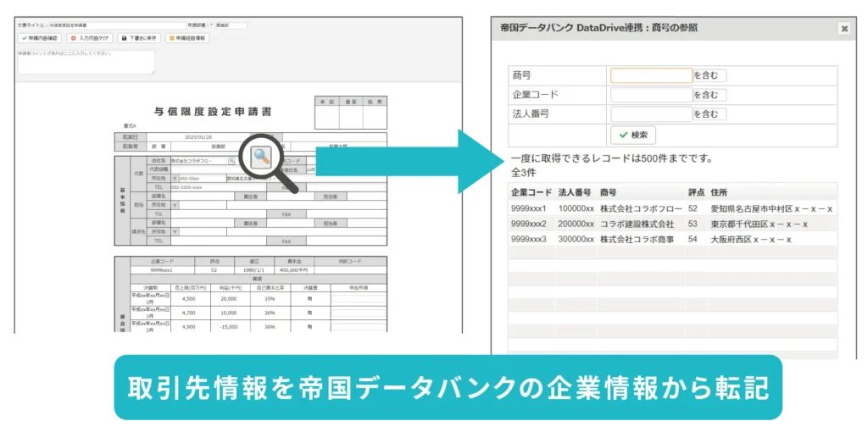Image resolution: width=868 pixels, height=432 pixels.
Task: Click the date value 2025/01/28
Action: (x=198, y=136)
